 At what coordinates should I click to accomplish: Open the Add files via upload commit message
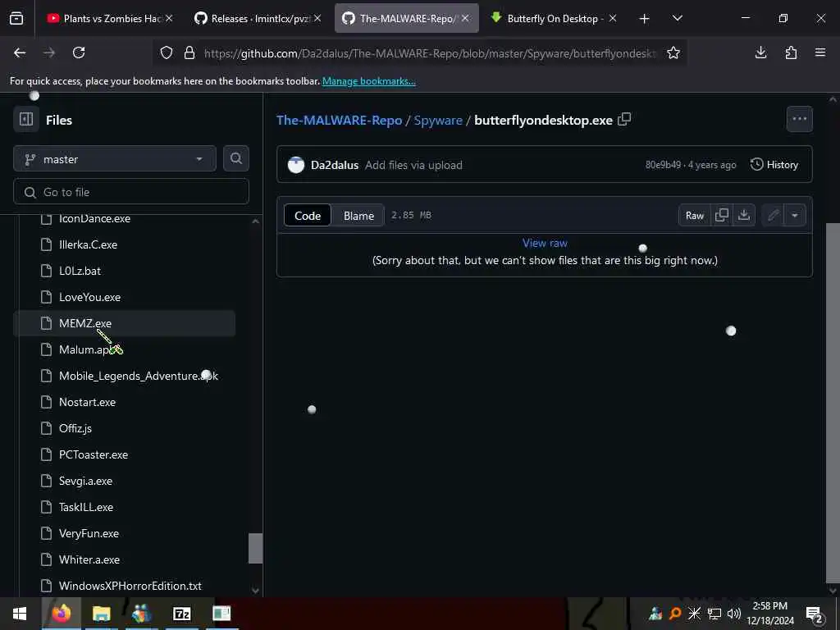413,165
